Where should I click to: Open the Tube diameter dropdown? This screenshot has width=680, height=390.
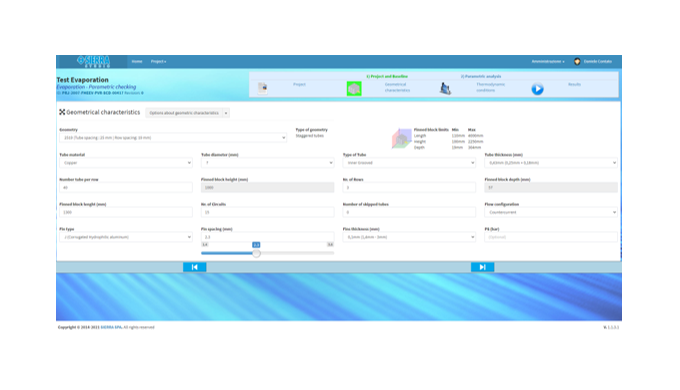[x=268, y=163]
